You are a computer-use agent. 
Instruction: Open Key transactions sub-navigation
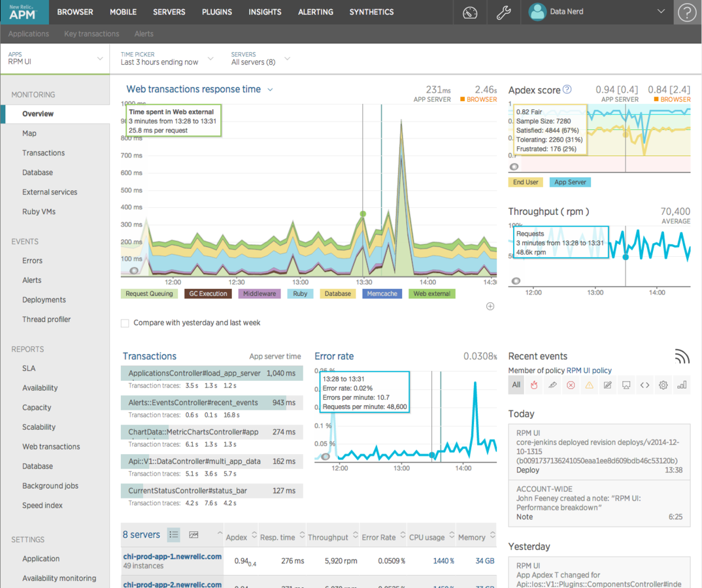click(92, 33)
